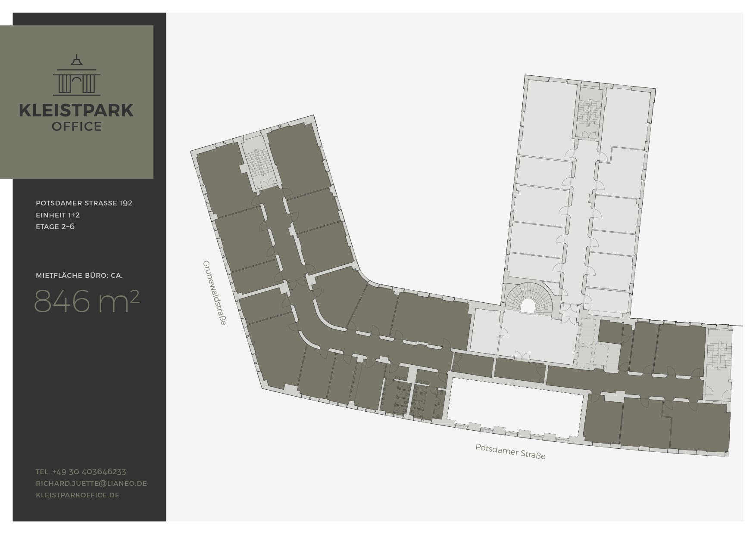Click the Kleistpark building logo icon
Viewport: 756px width, 534px height.
(77, 75)
